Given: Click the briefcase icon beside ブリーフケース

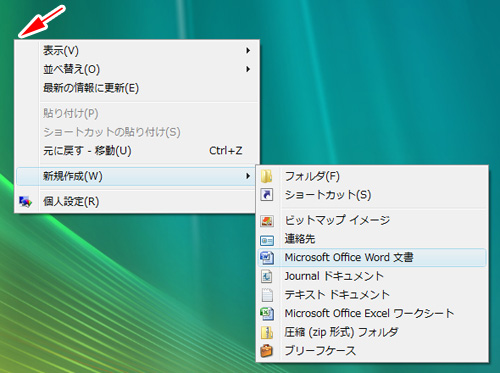Looking at the screenshot, I should (x=266, y=351).
